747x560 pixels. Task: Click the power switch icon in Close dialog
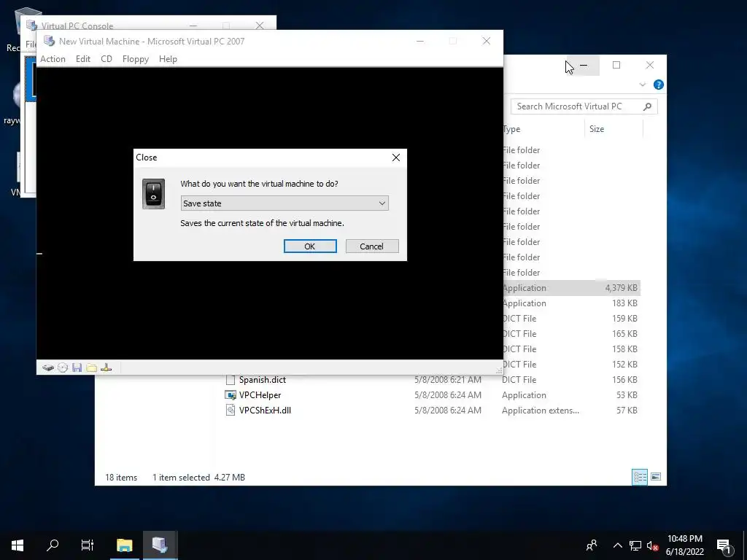point(153,194)
